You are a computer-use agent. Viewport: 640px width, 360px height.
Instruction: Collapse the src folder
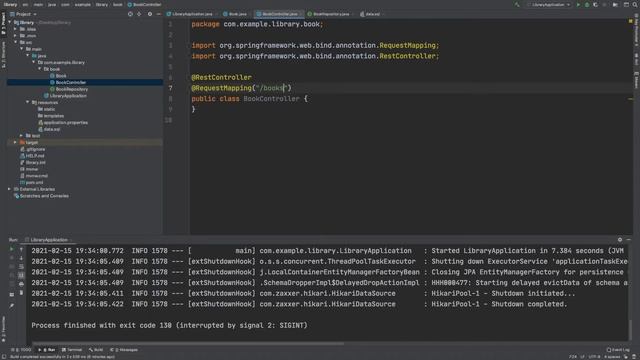(x=16, y=42)
